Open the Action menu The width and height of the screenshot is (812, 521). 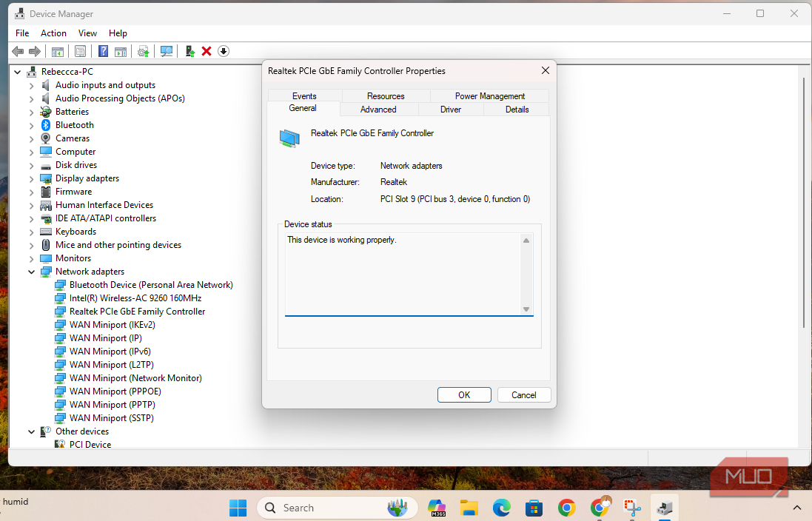[x=53, y=33]
